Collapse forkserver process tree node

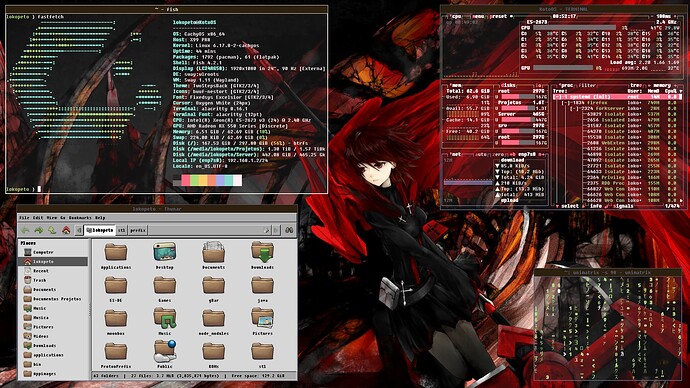point(575,108)
